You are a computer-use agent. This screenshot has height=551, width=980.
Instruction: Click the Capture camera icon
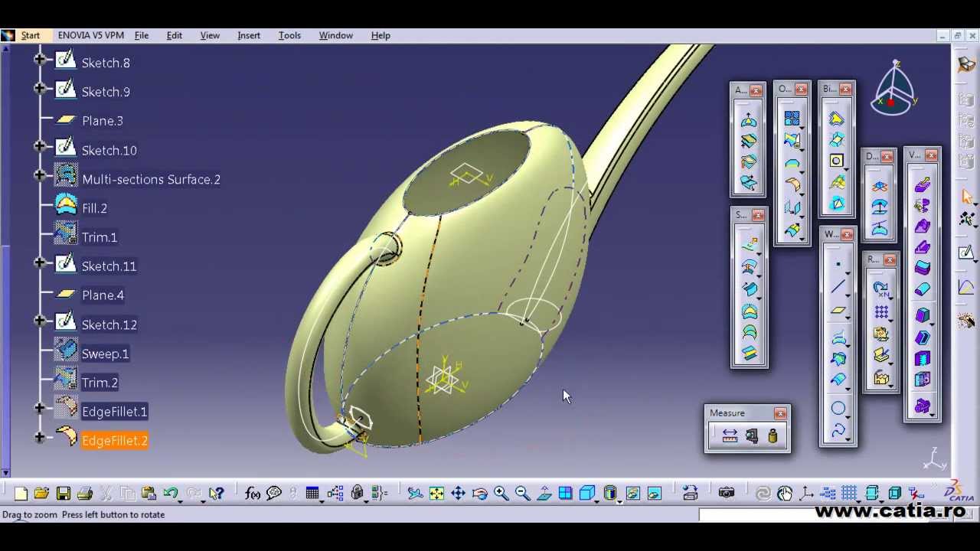point(727,494)
